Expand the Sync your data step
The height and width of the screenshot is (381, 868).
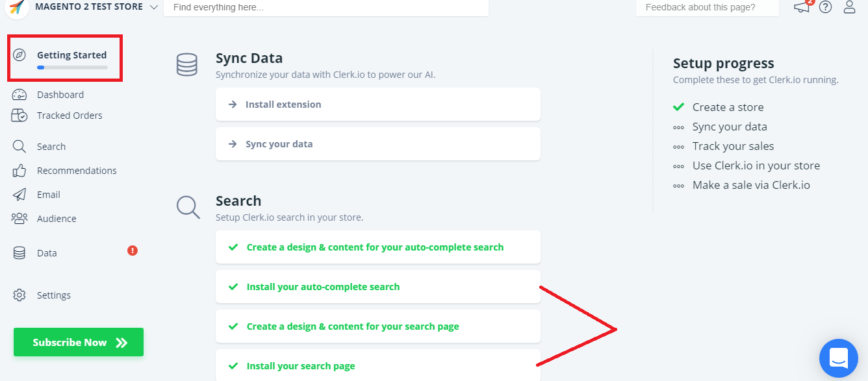click(x=377, y=144)
